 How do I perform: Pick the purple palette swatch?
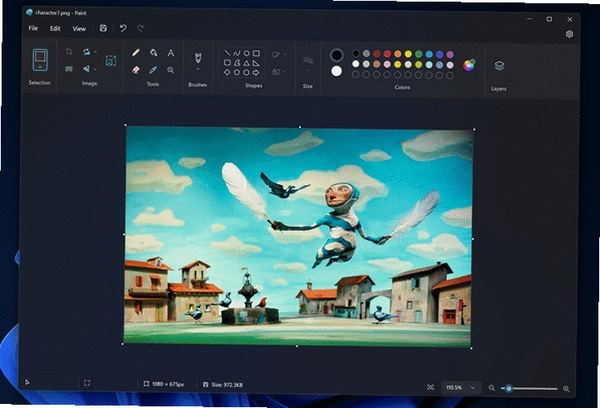450,54
